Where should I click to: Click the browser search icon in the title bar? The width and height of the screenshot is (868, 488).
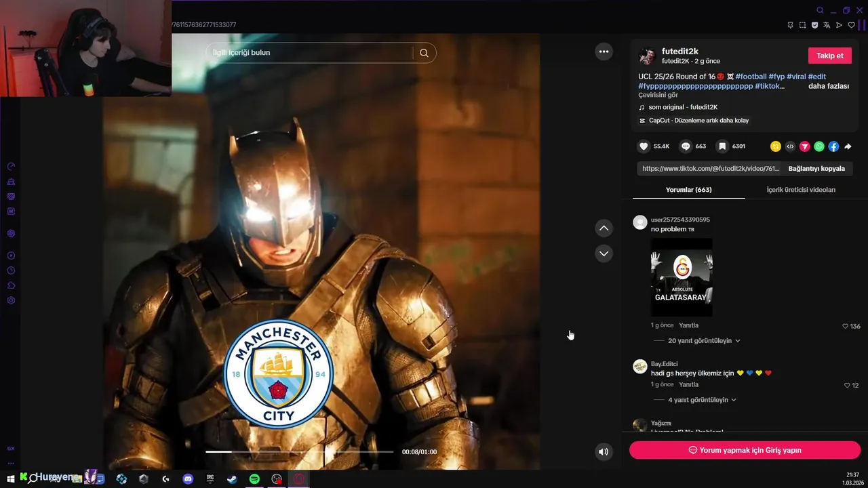tap(820, 10)
